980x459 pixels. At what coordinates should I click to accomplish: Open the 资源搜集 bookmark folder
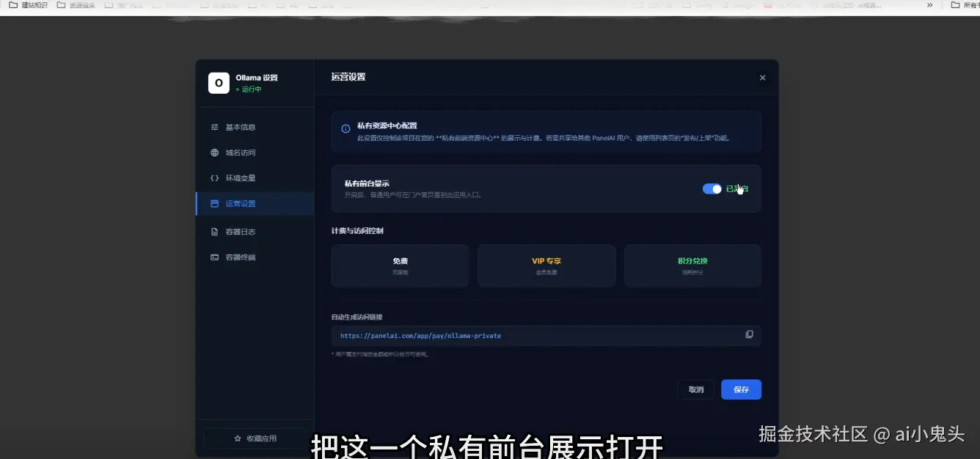coord(76,5)
